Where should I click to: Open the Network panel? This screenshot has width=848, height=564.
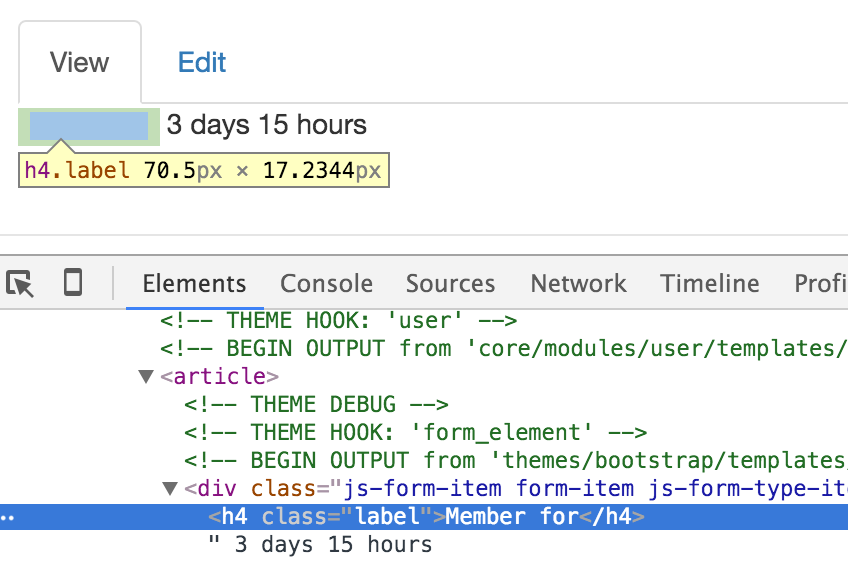click(x=578, y=284)
